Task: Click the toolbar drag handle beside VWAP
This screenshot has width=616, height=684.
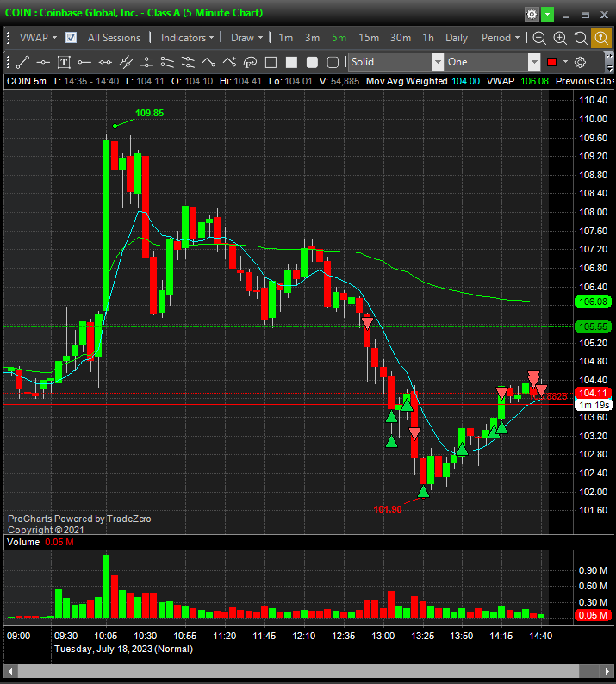Action: 8,39
